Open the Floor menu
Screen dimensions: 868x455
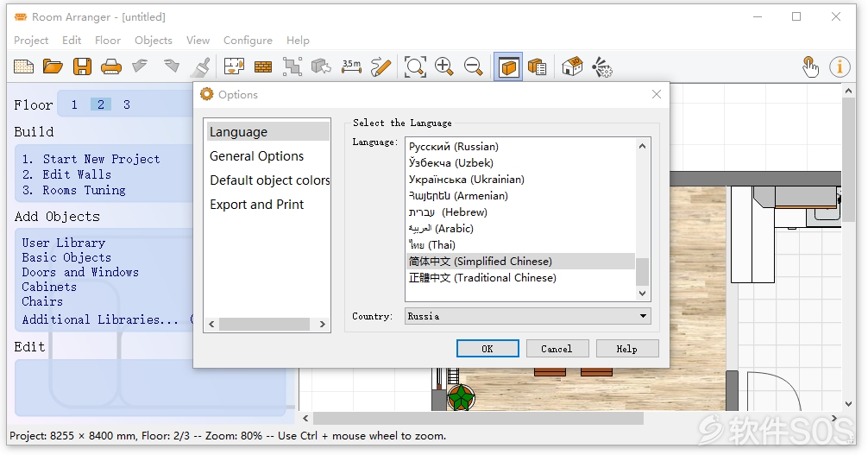pos(107,41)
